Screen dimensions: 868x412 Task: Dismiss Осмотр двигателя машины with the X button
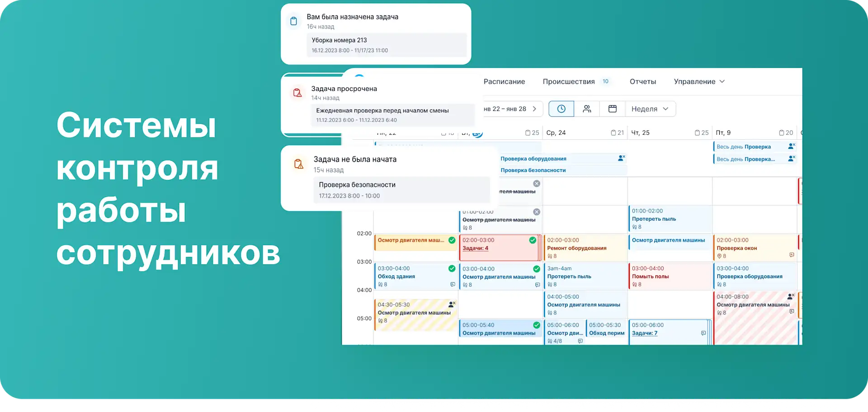coord(537,211)
